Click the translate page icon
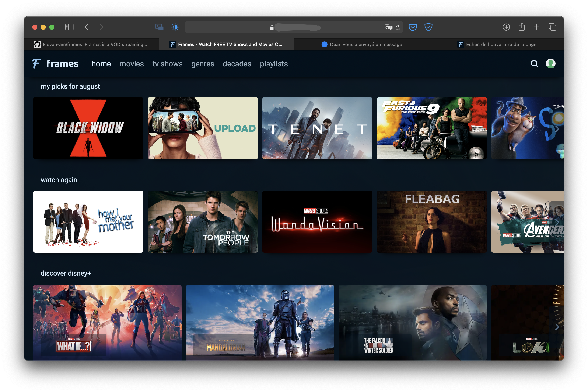This screenshot has height=392, width=588. [388, 27]
